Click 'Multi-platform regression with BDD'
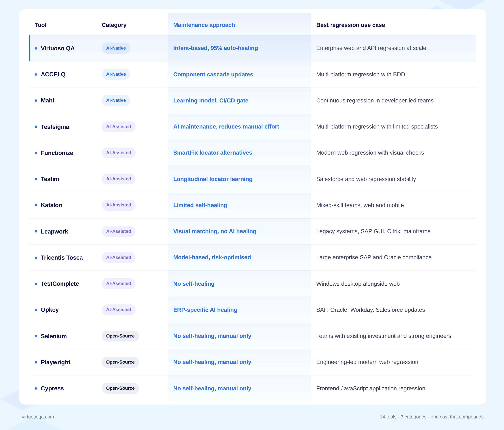 [361, 75]
